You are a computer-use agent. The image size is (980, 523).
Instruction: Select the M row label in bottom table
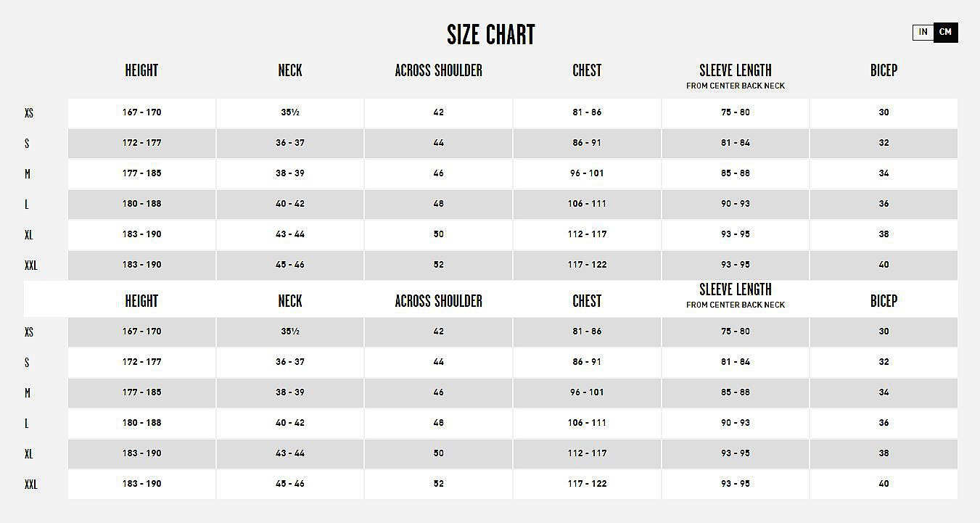28,393
